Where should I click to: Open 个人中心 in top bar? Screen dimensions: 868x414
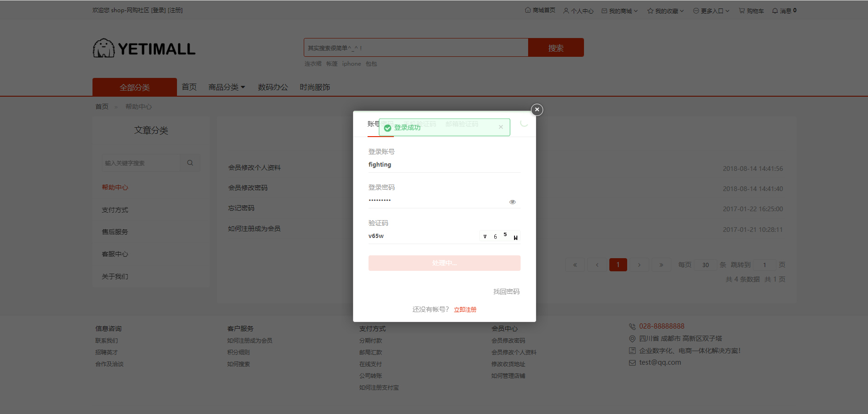pyautogui.click(x=578, y=11)
